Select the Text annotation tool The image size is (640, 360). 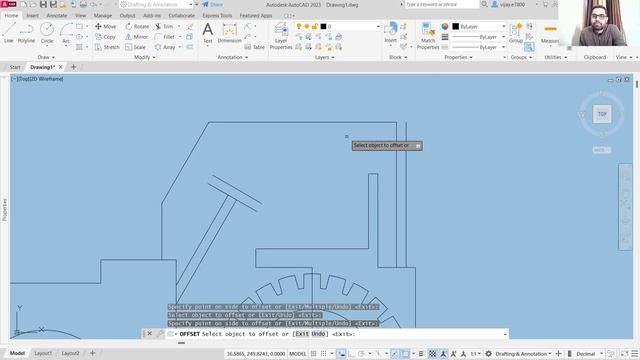pyautogui.click(x=208, y=33)
